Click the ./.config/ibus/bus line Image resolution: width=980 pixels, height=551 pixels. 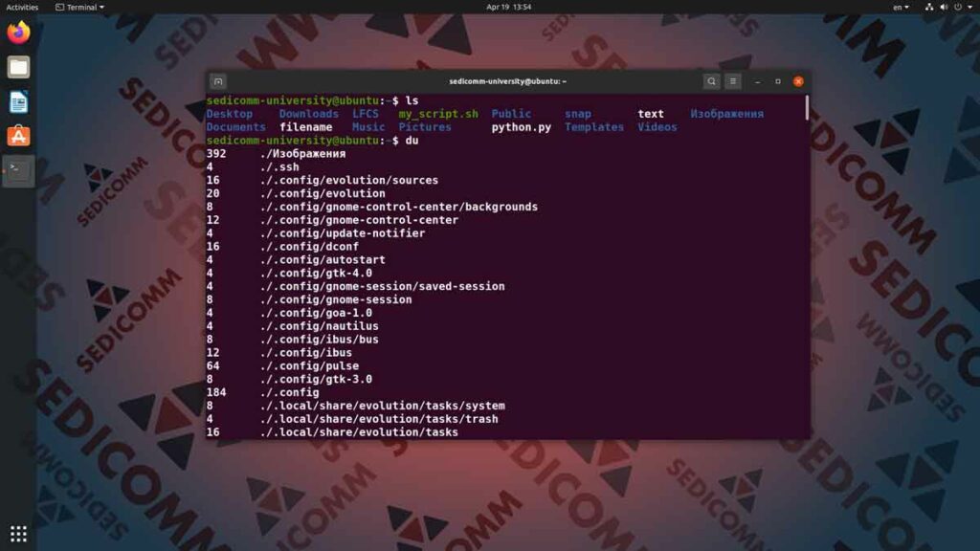[x=293, y=340]
